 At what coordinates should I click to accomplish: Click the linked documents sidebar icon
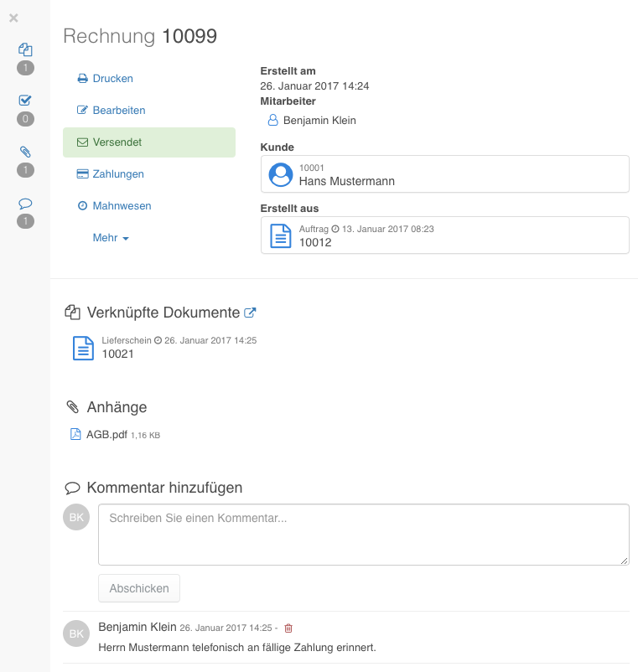[25, 49]
